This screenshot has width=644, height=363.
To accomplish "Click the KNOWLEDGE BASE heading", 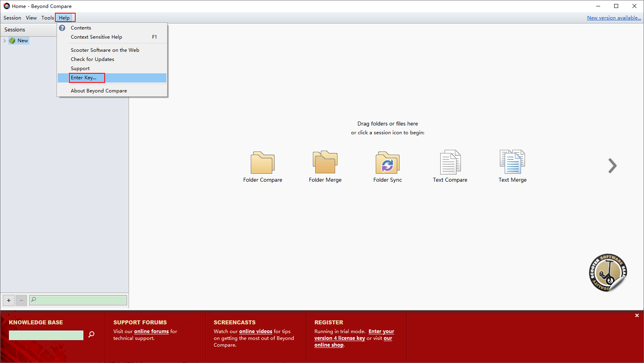I will [36, 322].
